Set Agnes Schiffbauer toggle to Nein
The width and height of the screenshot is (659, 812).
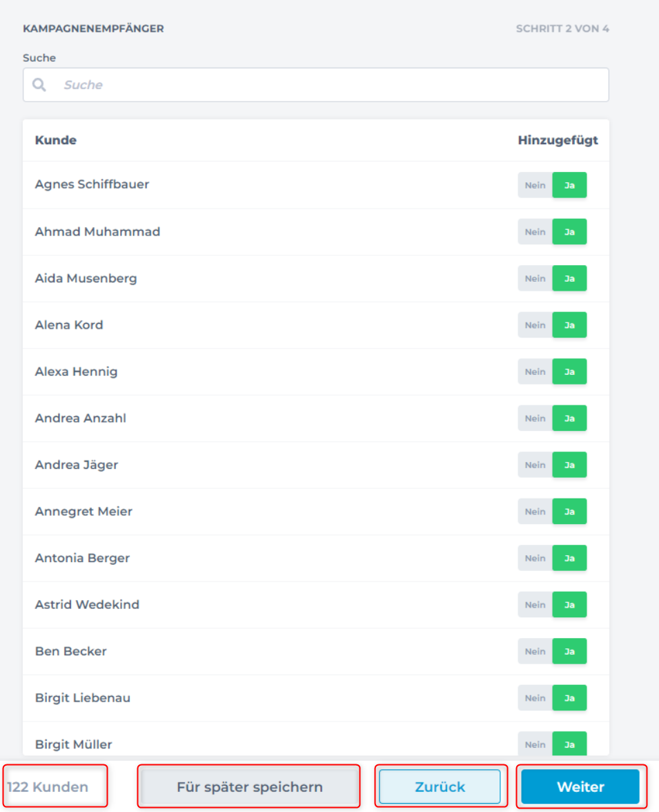(535, 185)
